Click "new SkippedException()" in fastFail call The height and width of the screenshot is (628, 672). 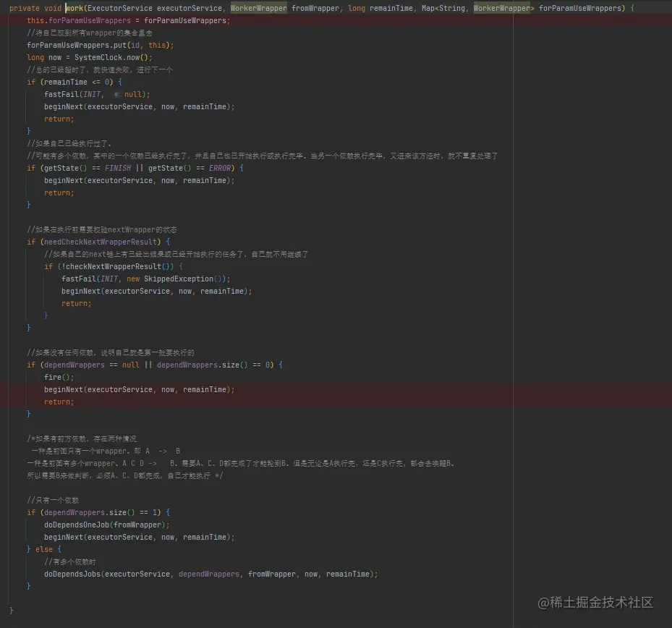(x=176, y=279)
